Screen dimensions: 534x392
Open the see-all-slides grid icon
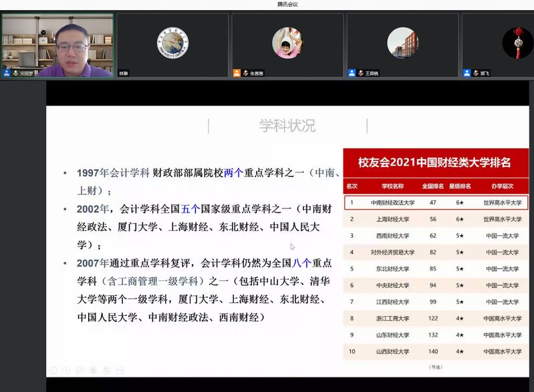(x=93, y=370)
